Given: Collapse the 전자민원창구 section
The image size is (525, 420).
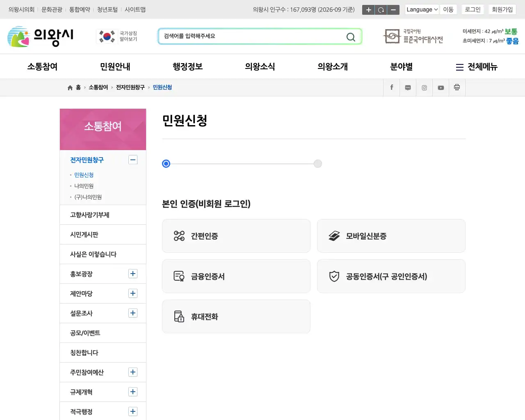Looking at the screenshot, I should coord(133,160).
